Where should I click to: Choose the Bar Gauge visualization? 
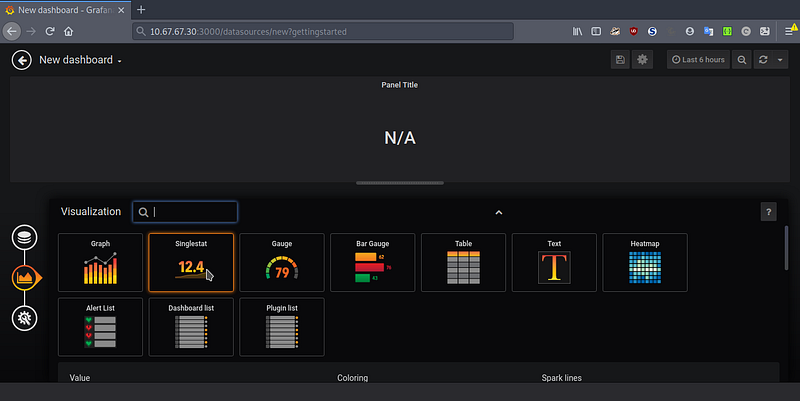click(x=372, y=263)
